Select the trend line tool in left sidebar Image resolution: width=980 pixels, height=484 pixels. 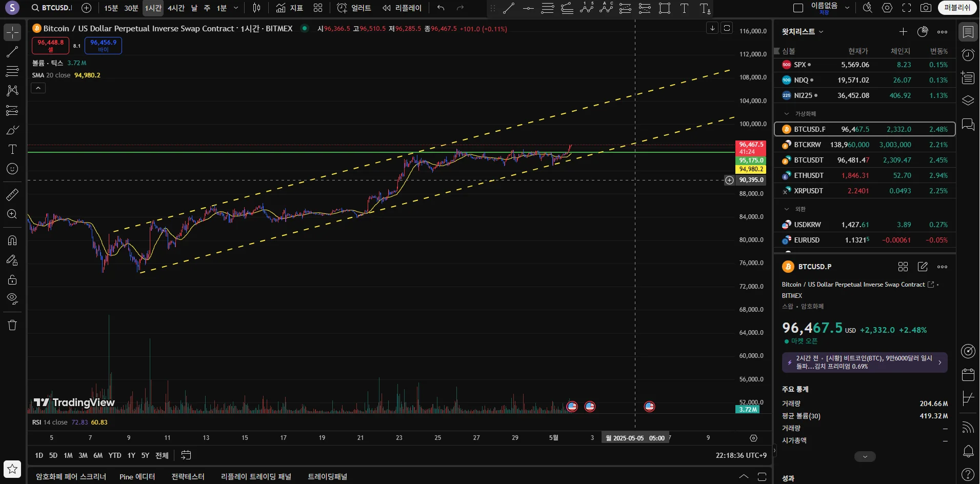point(12,52)
